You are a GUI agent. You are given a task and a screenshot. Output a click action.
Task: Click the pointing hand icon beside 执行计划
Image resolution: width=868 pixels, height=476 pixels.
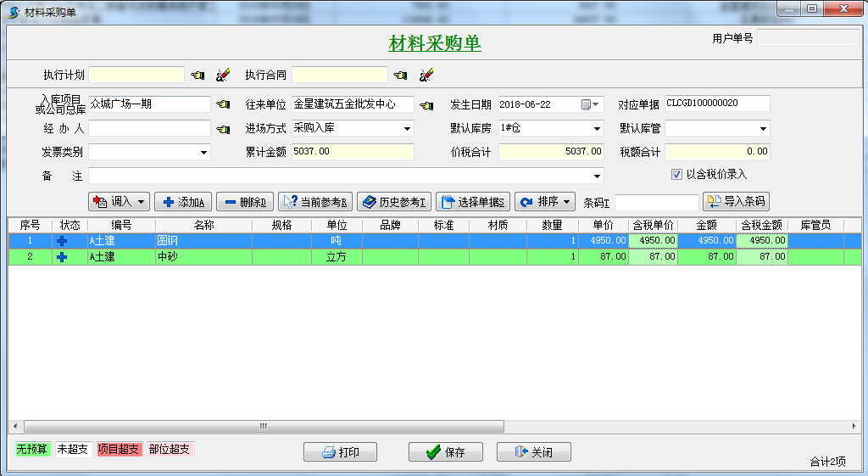click(x=198, y=76)
